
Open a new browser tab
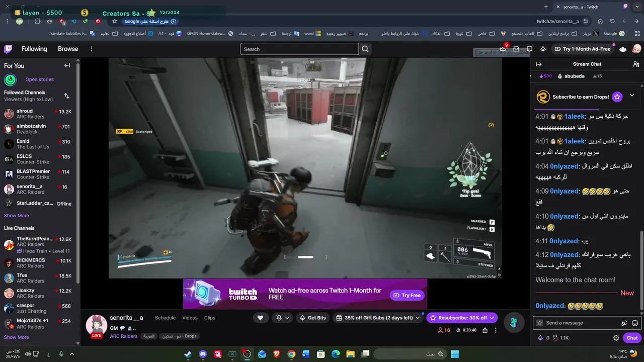click(546, 7)
